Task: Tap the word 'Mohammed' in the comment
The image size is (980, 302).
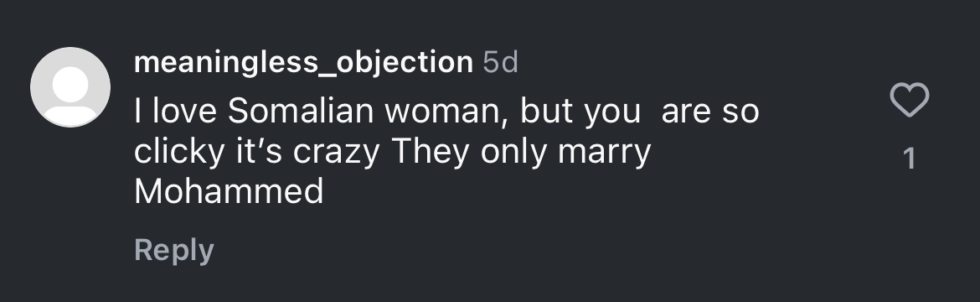Action: pyautogui.click(x=229, y=192)
